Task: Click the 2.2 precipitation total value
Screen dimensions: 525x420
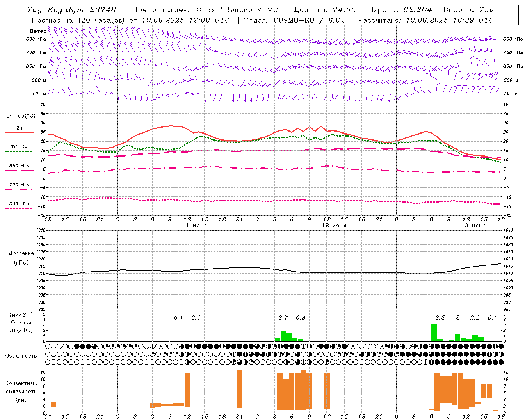Action: (475, 317)
